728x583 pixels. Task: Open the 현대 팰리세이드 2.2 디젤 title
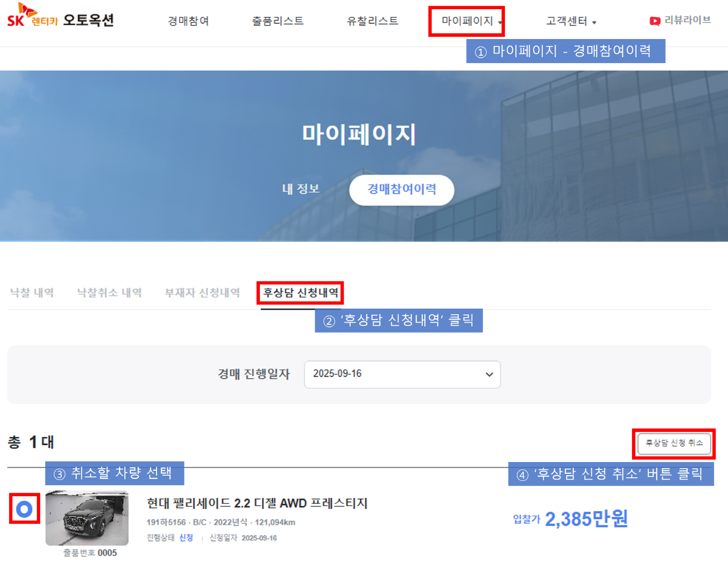257,503
